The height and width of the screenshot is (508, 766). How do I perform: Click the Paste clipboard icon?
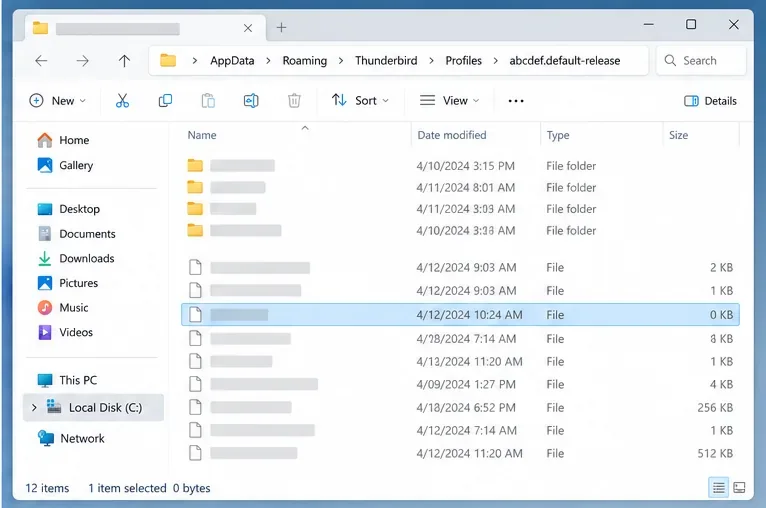tap(208, 101)
